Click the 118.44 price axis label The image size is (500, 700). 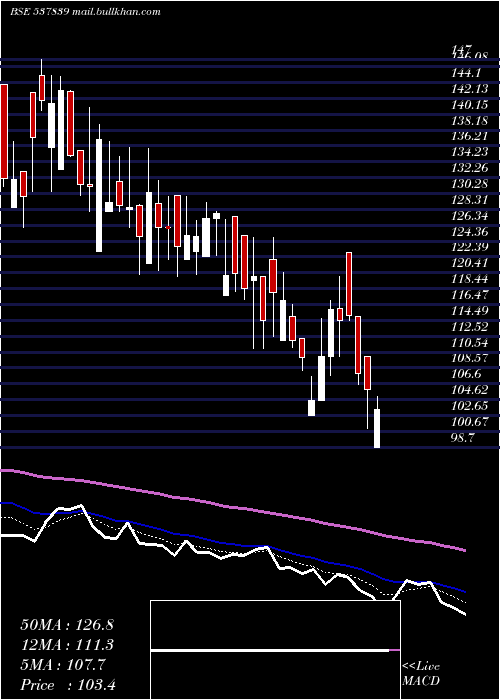point(470,279)
